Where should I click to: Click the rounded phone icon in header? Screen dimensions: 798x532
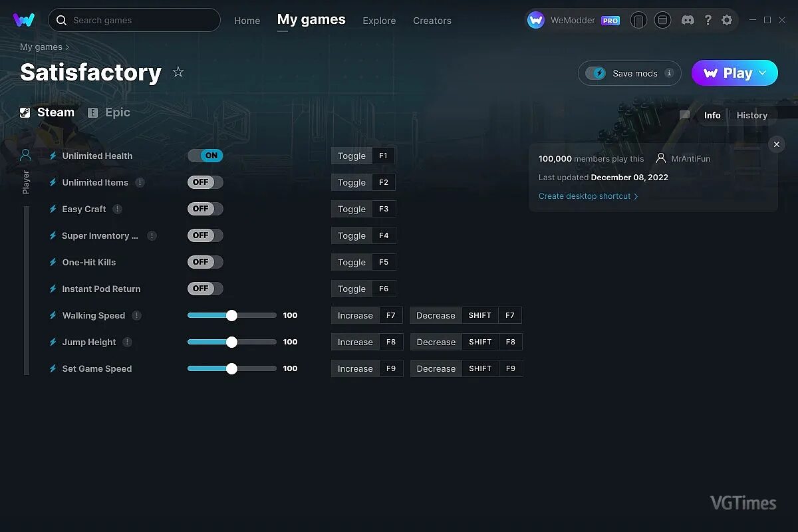[638, 20]
